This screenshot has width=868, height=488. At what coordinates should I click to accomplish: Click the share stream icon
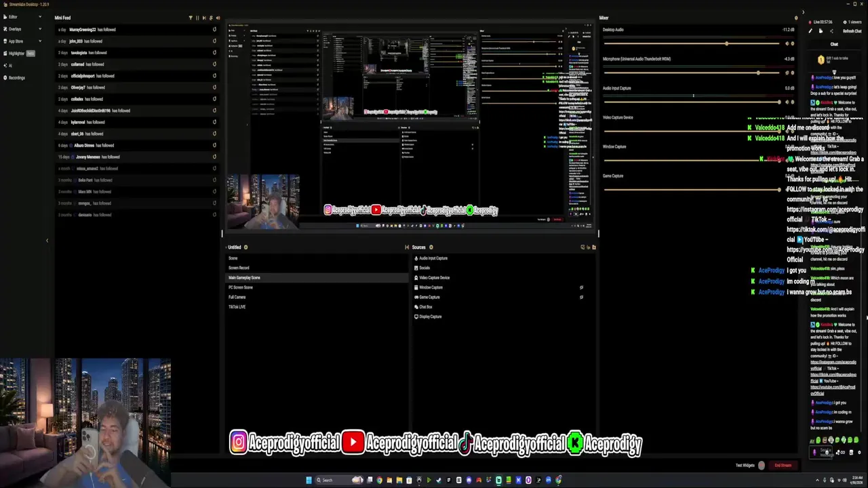point(831,31)
